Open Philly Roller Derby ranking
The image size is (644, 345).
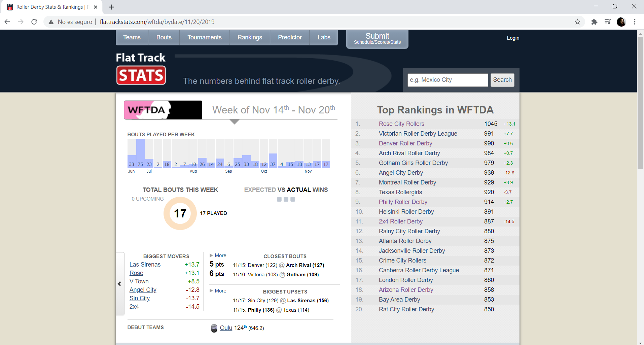tap(403, 202)
